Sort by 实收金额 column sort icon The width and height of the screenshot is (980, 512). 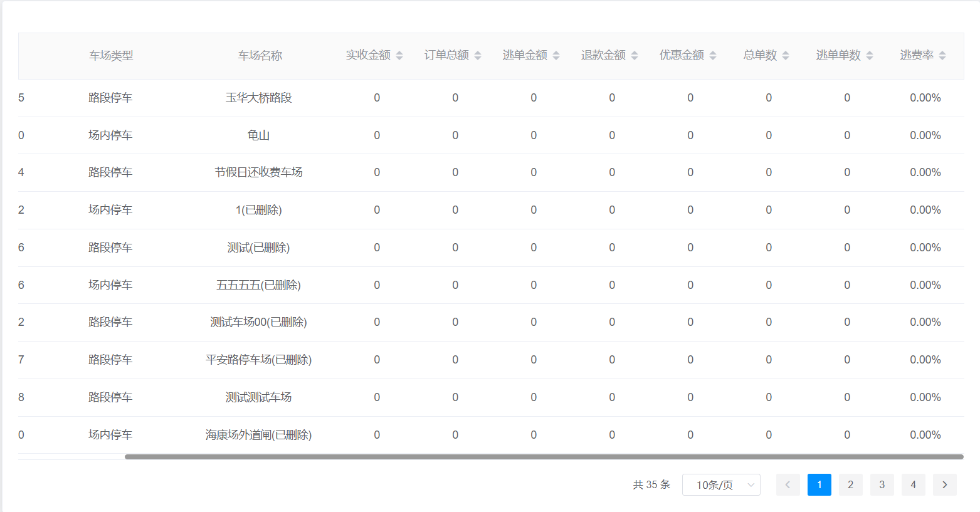pos(399,56)
